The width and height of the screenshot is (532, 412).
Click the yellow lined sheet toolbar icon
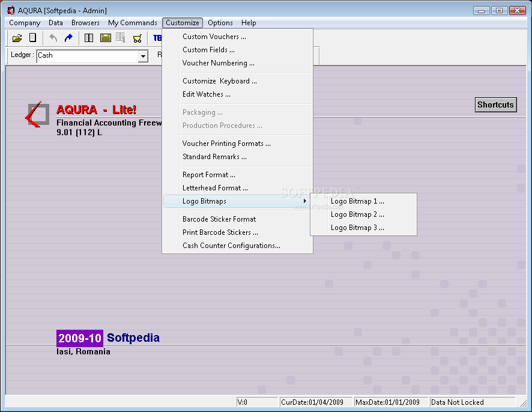click(x=106, y=38)
